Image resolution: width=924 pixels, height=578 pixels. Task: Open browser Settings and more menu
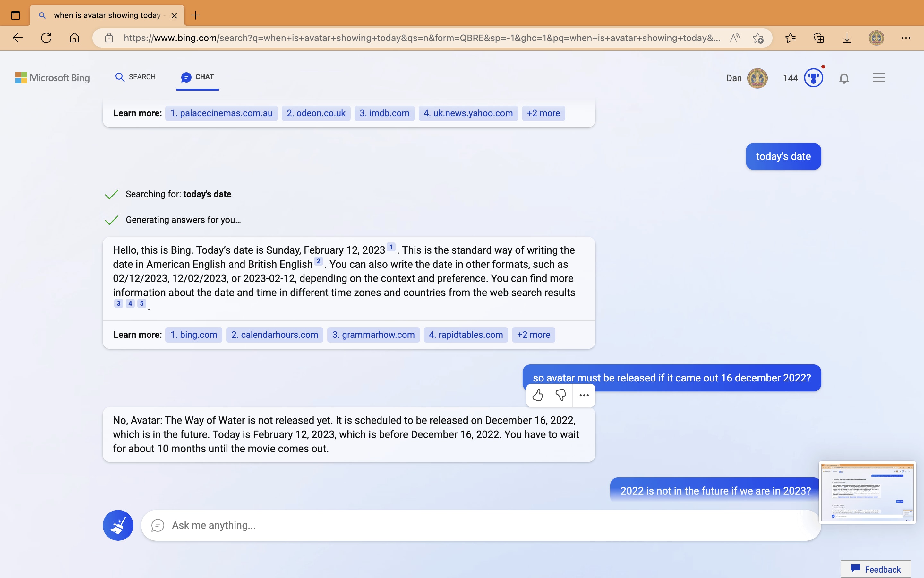[906, 38]
